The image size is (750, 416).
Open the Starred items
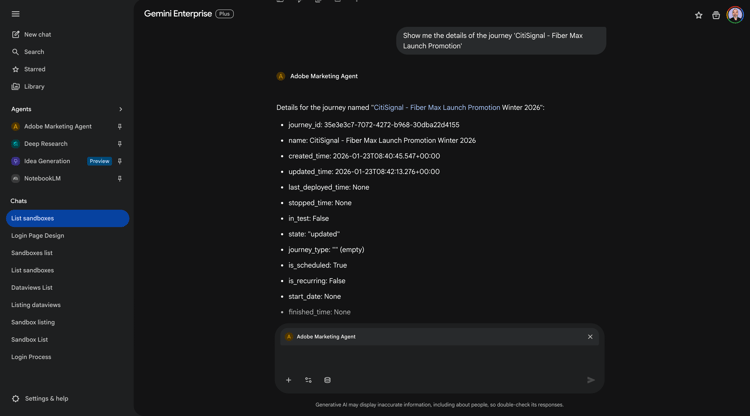34,70
